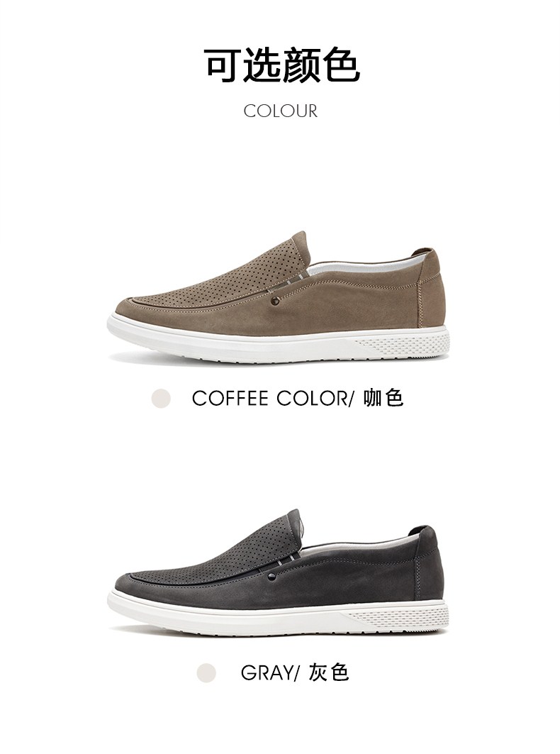Click the metal rivet on coffee shoe

pyautogui.click(x=276, y=301)
